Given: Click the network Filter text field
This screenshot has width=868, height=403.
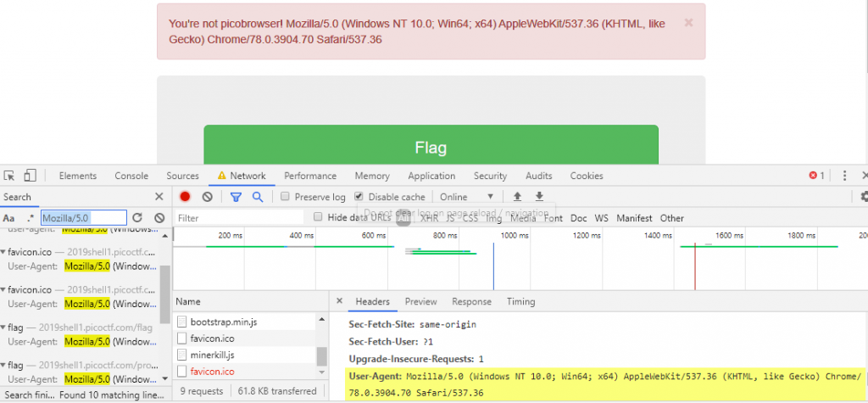Looking at the screenshot, I should coord(239,218).
